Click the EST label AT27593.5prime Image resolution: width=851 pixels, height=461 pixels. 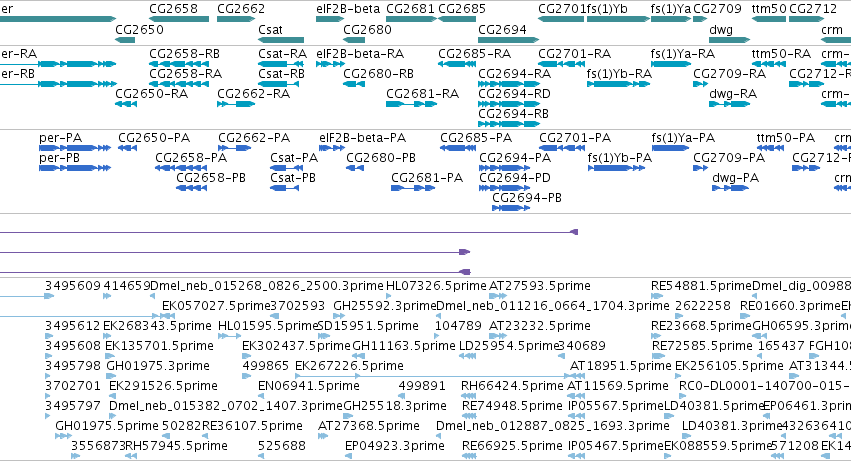[x=539, y=286]
